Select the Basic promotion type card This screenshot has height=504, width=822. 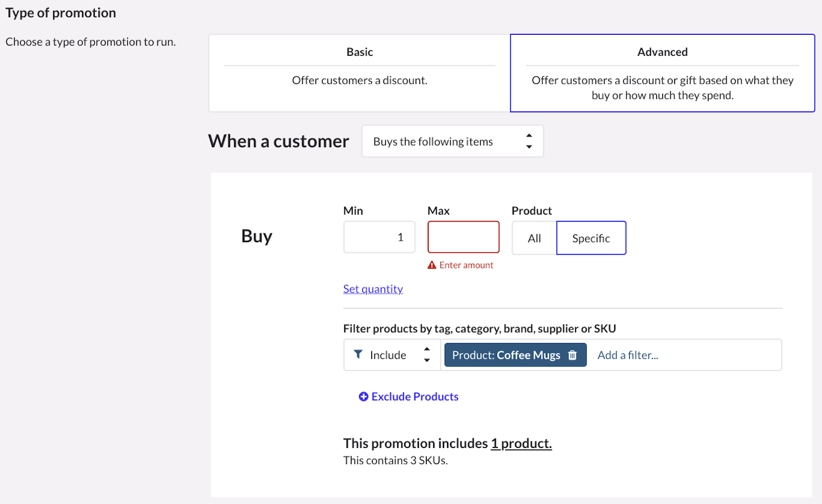(x=360, y=73)
